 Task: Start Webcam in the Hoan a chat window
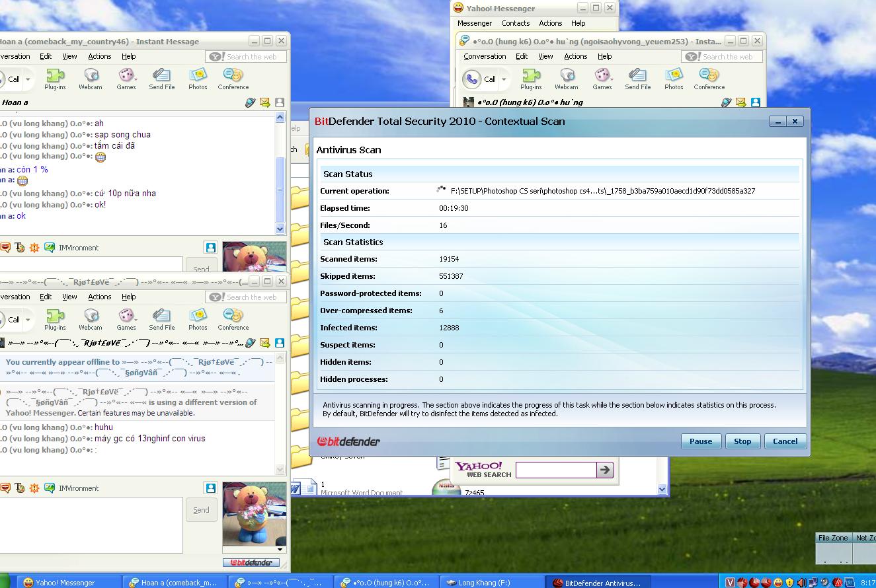pos(91,79)
